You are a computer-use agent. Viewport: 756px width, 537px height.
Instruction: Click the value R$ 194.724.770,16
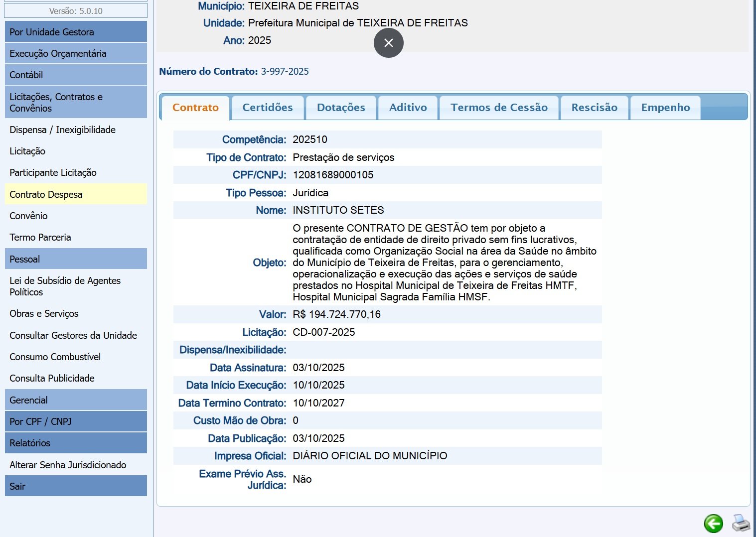coord(336,314)
